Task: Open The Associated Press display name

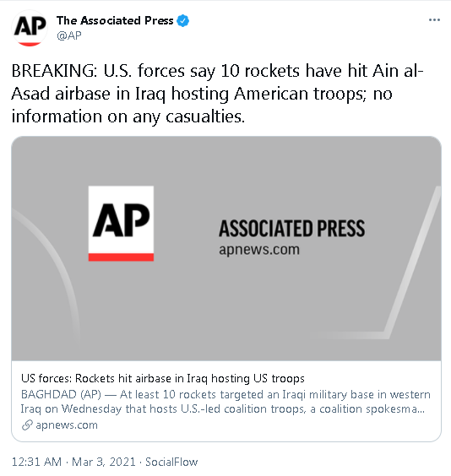Action: tap(115, 20)
